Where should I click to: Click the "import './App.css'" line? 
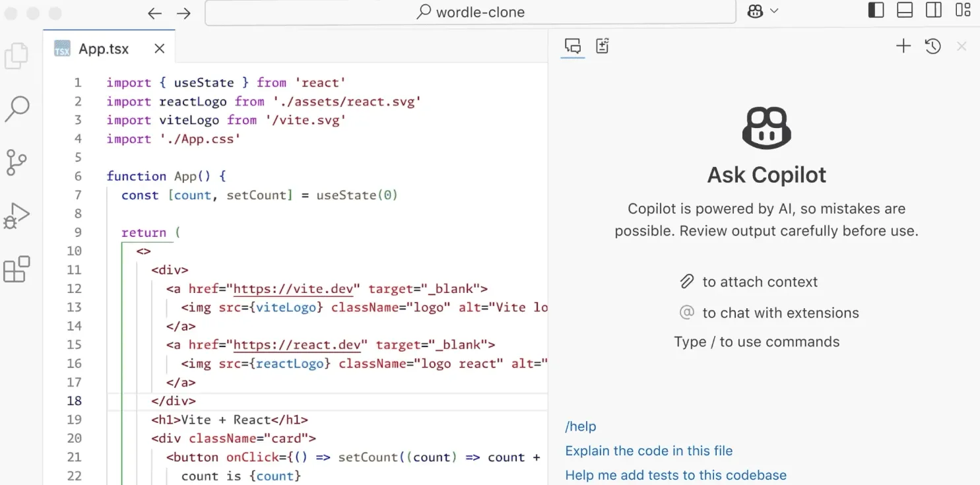click(x=174, y=139)
